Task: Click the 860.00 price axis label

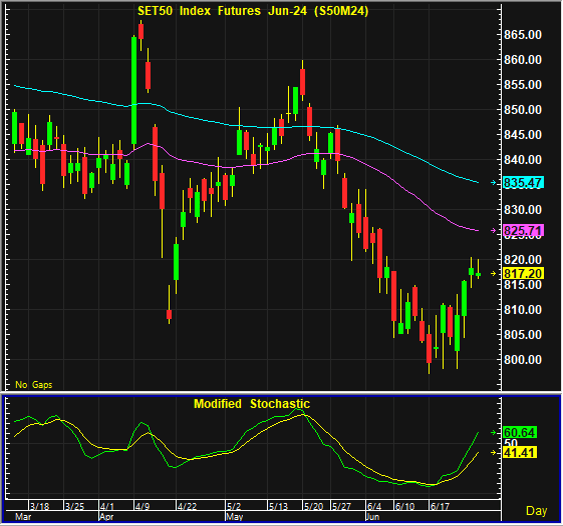Action: [523, 60]
